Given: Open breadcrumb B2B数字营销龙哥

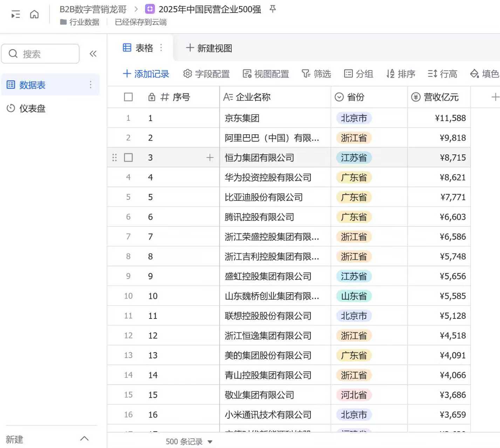Looking at the screenshot, I should [x=93, y=9].
